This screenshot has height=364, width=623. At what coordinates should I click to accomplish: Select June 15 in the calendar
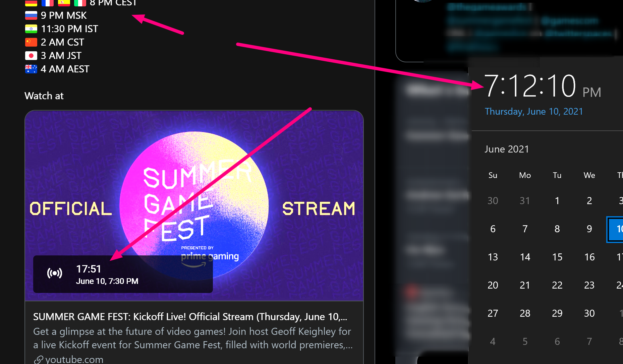tap(557, 257)
